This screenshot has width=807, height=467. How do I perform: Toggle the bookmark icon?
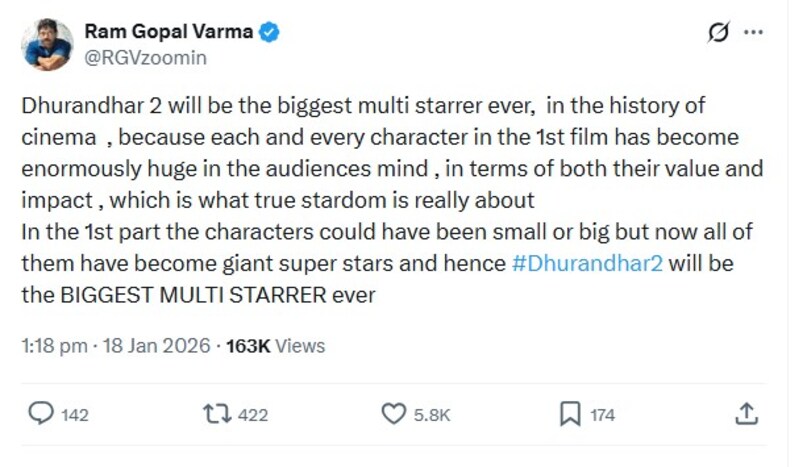570,414
